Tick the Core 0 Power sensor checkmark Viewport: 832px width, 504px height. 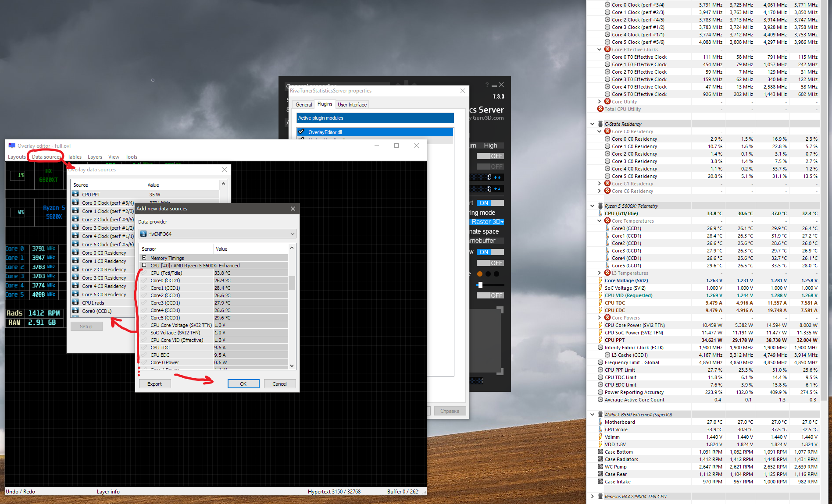click(x=144, y=362)
